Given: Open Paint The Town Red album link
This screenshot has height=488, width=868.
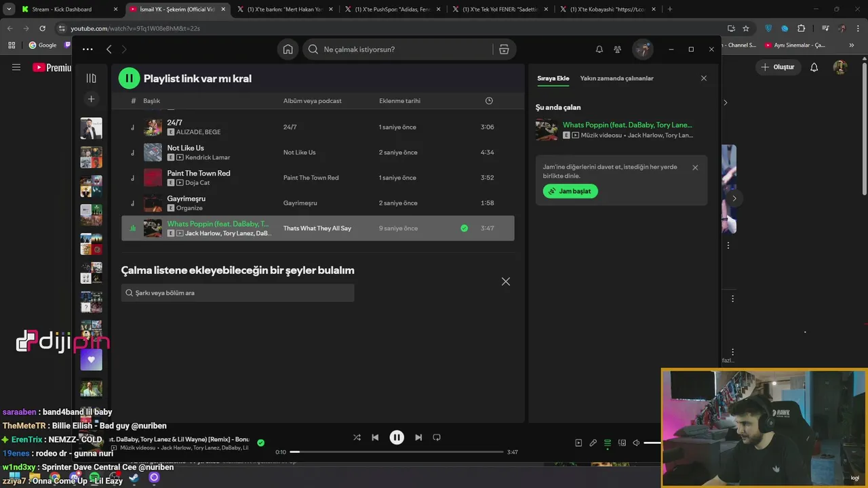Looking at the screenshot, I should click(311, 178).
